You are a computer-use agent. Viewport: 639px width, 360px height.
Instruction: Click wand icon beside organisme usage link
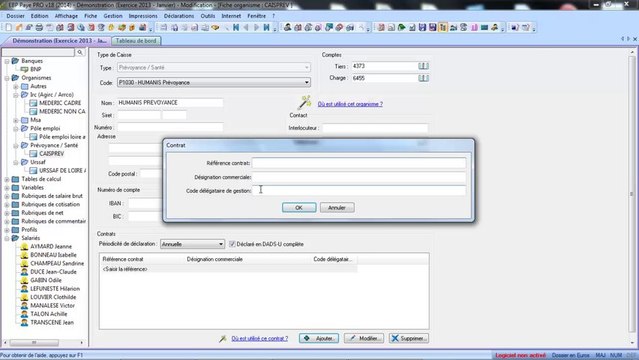[x=304, y=102]
